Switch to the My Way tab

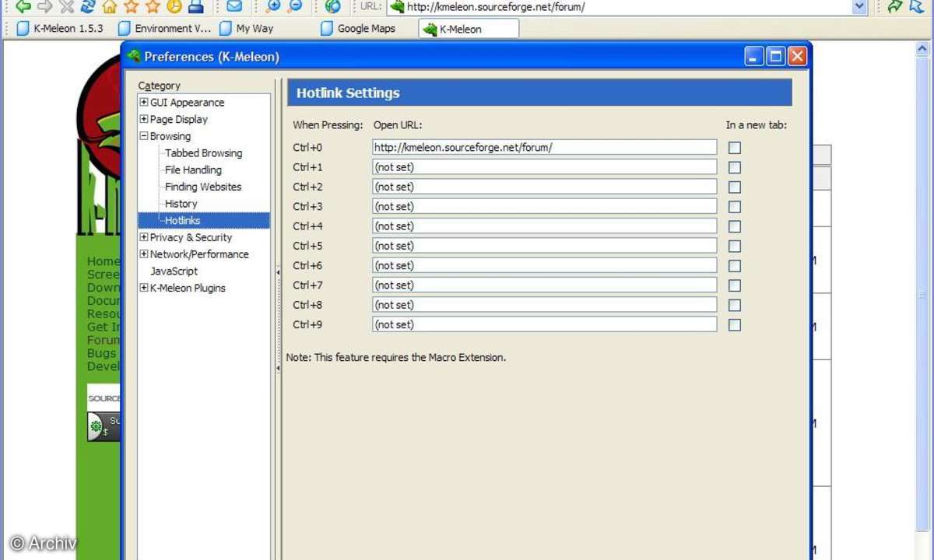tap(247, 29)
